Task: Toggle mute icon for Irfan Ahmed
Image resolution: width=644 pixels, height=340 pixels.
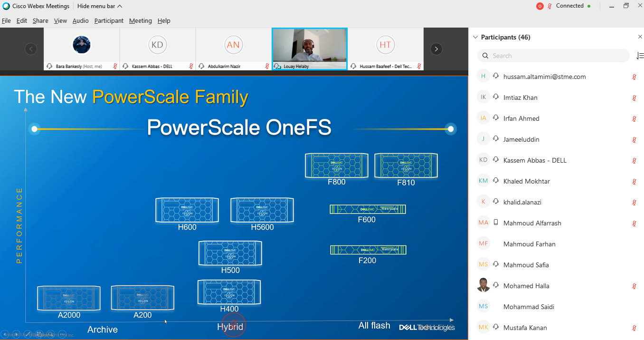Action: pyautogui.click(x=634, y=118)
